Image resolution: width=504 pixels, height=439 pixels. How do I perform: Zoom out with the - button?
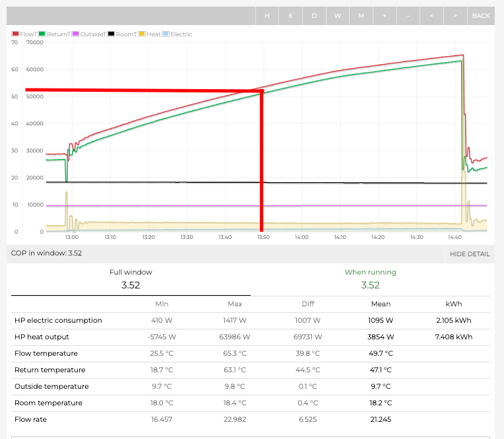(408, 16)
